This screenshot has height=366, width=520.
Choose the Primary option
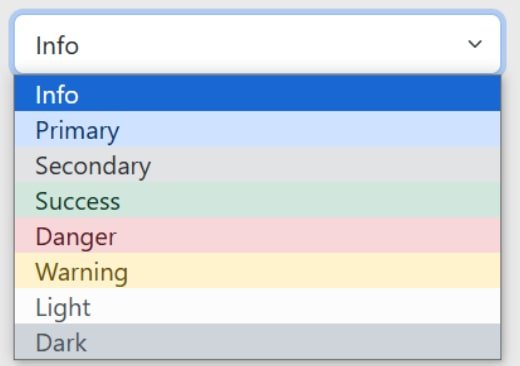[x=257, y=129]
